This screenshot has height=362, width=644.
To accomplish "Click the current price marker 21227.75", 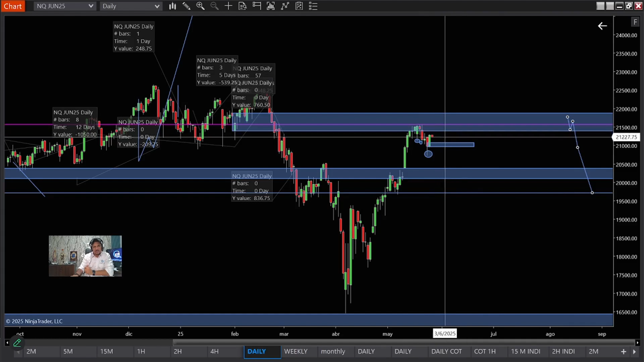I will pyautogui.click(x=626, y=137).
